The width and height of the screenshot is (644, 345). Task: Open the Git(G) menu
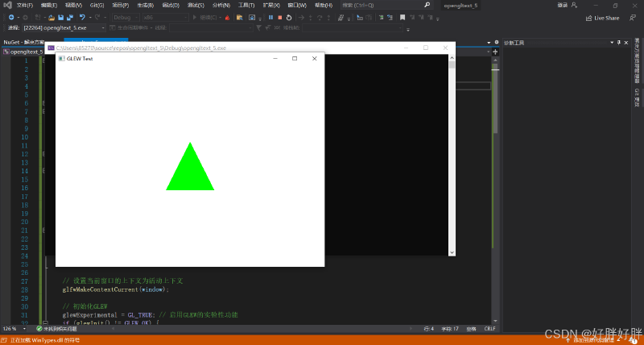[97, 6]
